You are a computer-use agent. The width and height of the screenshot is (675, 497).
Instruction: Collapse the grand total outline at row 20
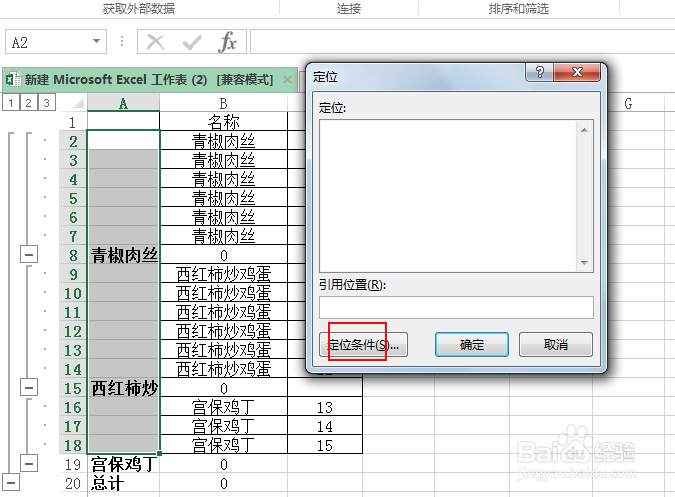[x=11, y=482]
